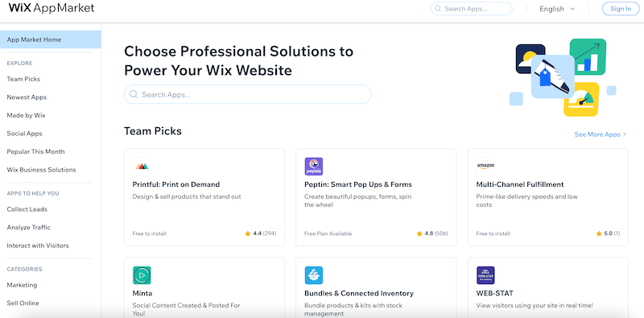The image size is (644, 318).
Task: Open the Minta app icon
Action: point(142,275)
